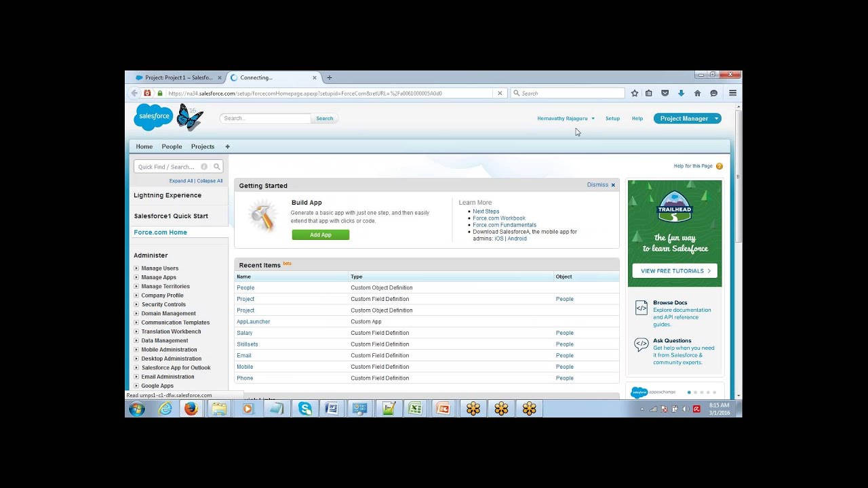Expand the Data Management node
Screen dimensions: 868x488
click(136, 340)
